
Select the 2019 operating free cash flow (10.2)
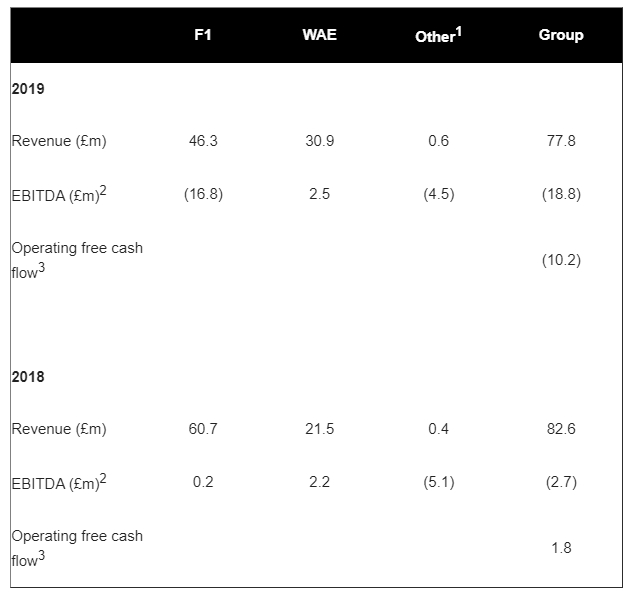pos(561,260)
